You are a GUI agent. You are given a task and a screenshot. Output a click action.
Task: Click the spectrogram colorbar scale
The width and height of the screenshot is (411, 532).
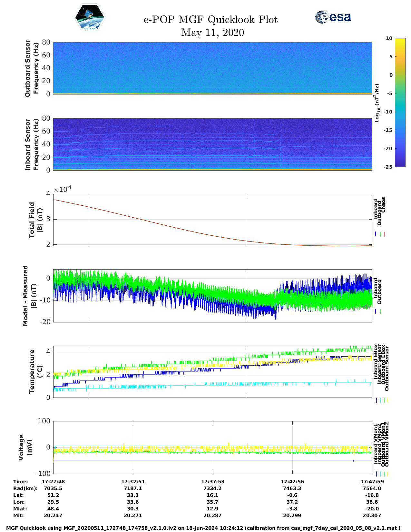click(391, 103)
